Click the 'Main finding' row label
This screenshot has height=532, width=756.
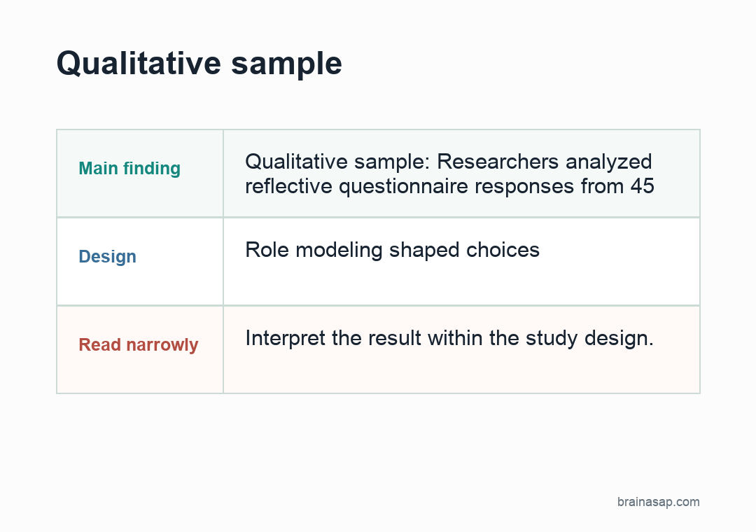tap(129, 168)
